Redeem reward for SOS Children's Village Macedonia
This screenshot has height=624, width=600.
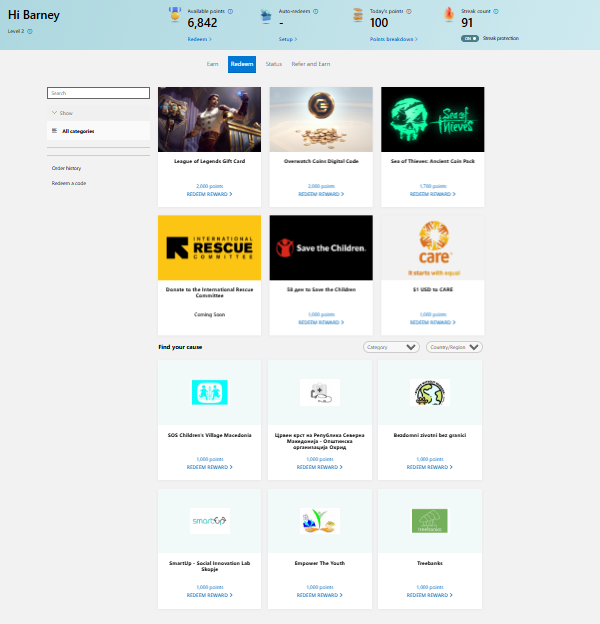210,467
